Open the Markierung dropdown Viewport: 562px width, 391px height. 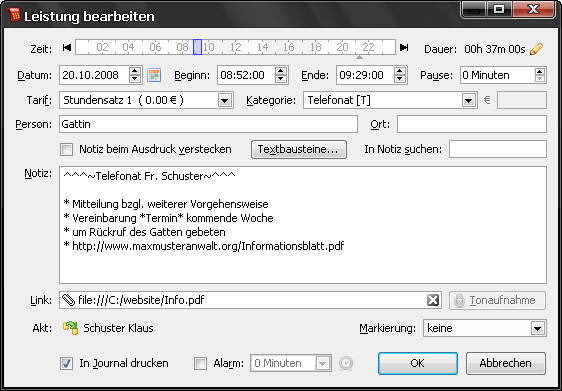coord(538,328)
